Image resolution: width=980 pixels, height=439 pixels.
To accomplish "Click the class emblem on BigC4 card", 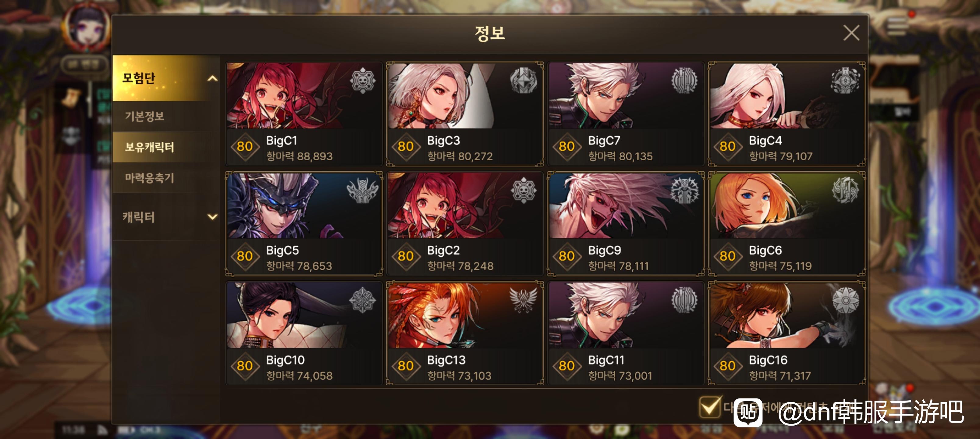I will point(845,80).
